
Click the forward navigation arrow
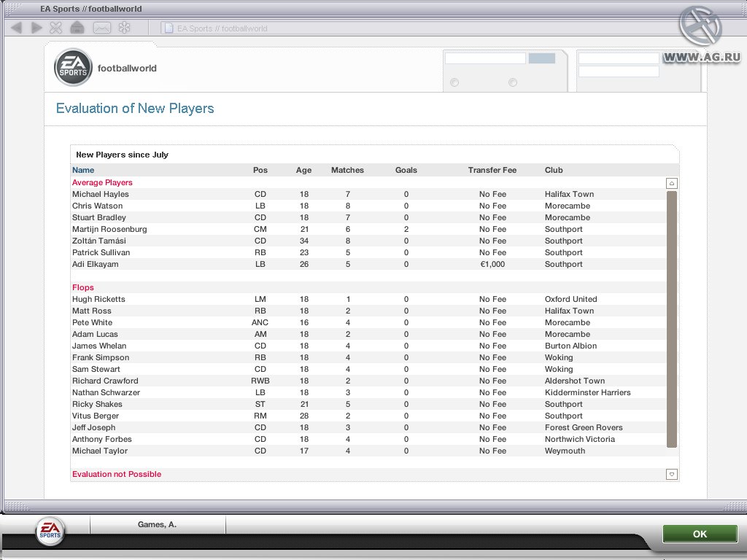[35, 27]
